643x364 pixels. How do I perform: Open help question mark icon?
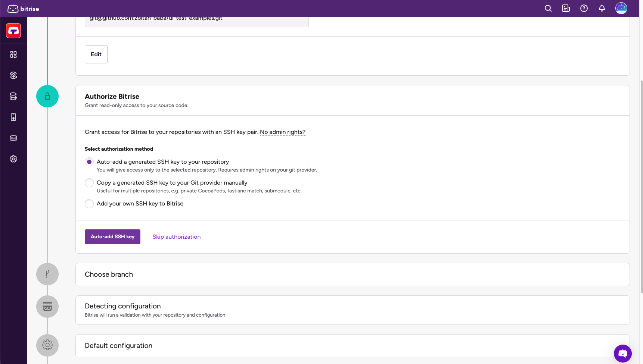pos(584,8)
